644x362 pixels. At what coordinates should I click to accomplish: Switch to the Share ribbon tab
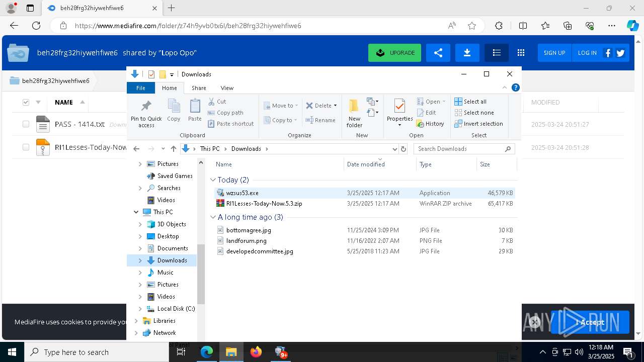point(199,88)
